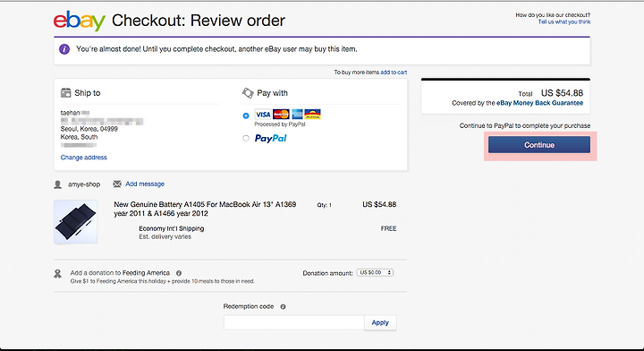Click the donation ribbon icon
This screenshot has width=644, height=351.
[57, 274]
